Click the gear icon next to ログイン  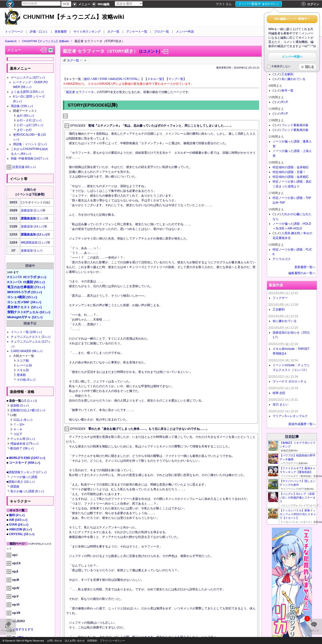tap(303, 4)
